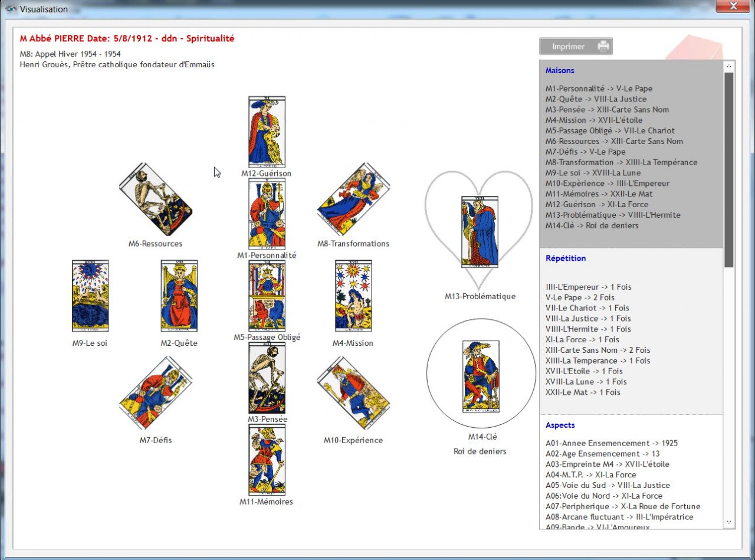
Task: Select the M11-Mémoires card
Action: point(267,459)
